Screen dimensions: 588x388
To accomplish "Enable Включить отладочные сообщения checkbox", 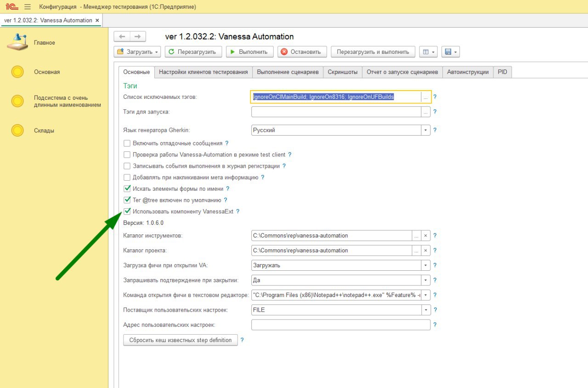I will coord(127,143).
